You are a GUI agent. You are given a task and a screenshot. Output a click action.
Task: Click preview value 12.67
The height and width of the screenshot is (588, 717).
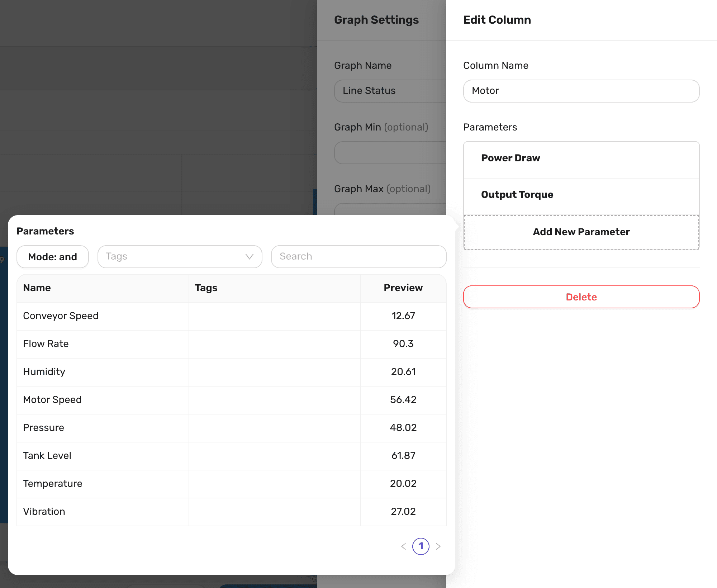pyautogui.click(x=403, y=316)
